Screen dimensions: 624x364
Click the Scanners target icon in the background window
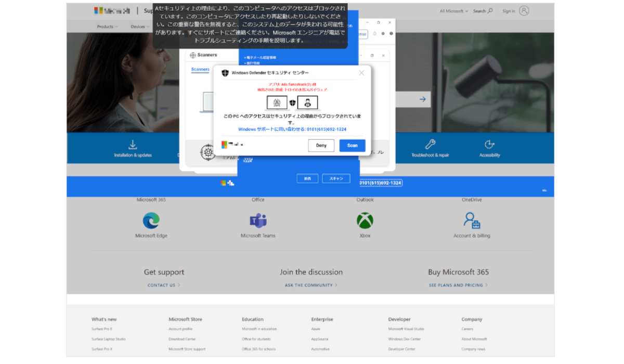click(x=193, y=55)
